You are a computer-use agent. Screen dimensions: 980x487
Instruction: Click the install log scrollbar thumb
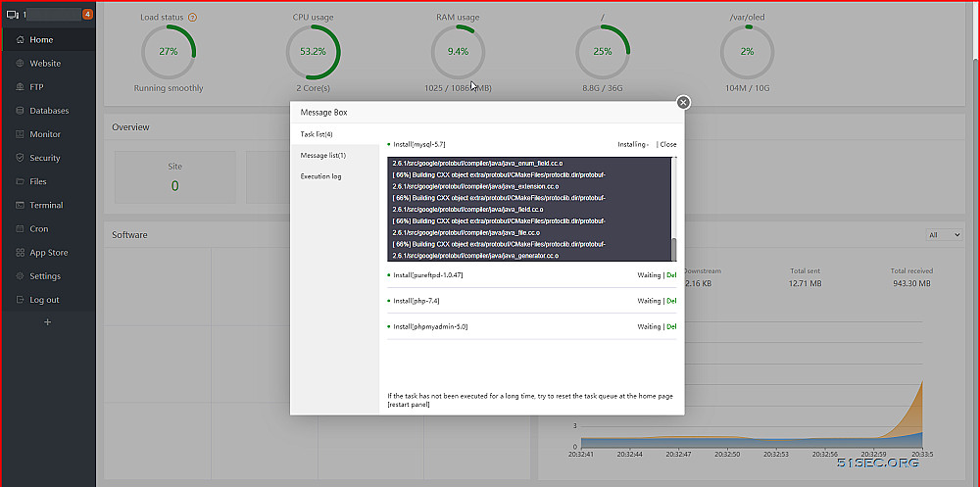coord(674,250)
